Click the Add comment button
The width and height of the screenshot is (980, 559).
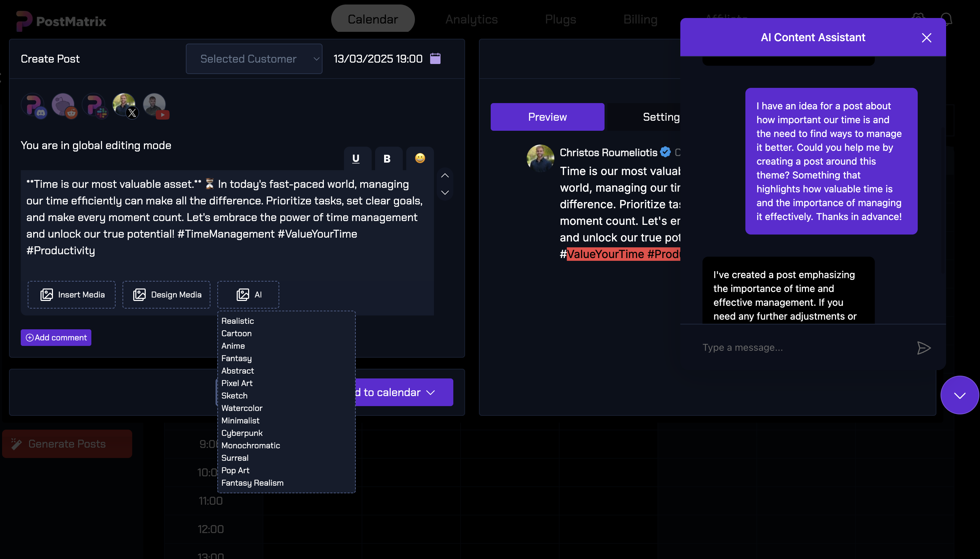click(56, 338)
